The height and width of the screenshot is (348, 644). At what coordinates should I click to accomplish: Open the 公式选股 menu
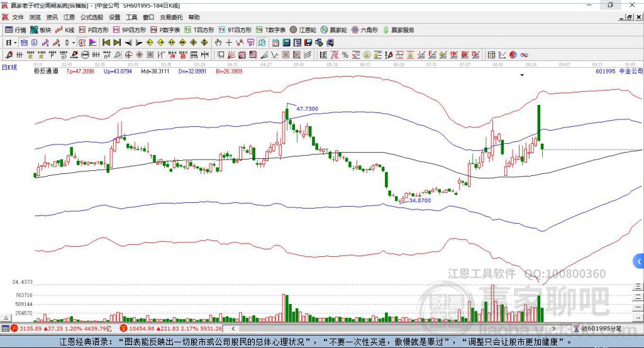click(x=92, y=17)
